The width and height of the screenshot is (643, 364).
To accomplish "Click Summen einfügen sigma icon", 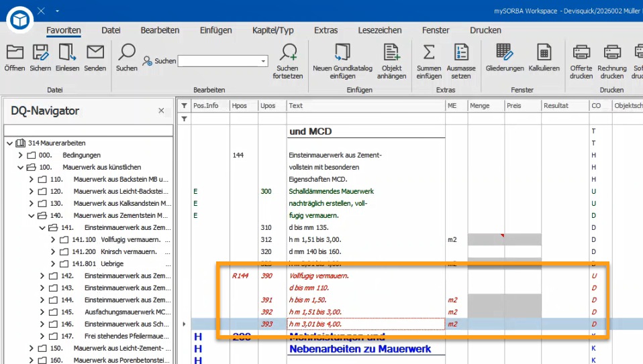I will tap(429, 52).
